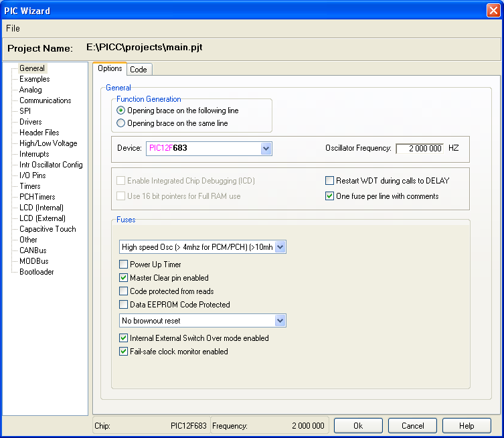Enable the Power Up Timer checkbox
Image resolution: width=504 pixels, height=438 pixels.
tap(123, 265)
